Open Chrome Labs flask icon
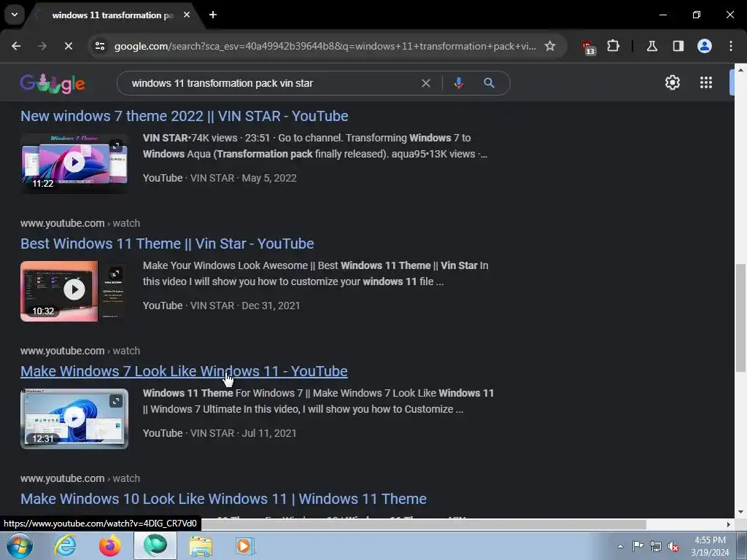Viewport: 747px width, 560px height. [652, 46]
